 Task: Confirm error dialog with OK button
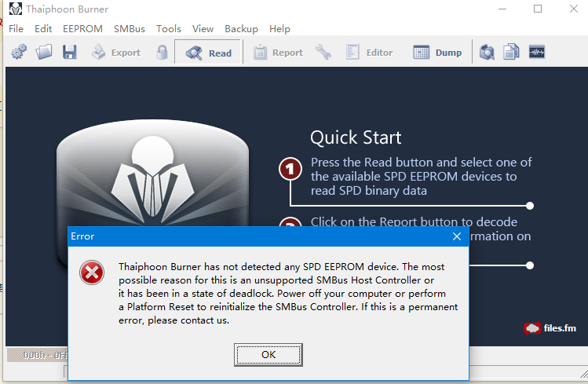pos(268,355)
